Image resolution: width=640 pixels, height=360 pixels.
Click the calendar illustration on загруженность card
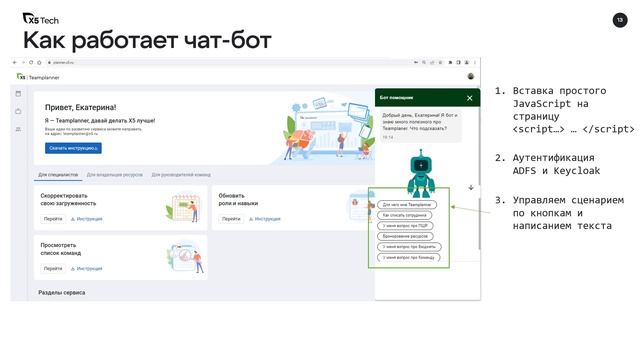click(183, 208)
